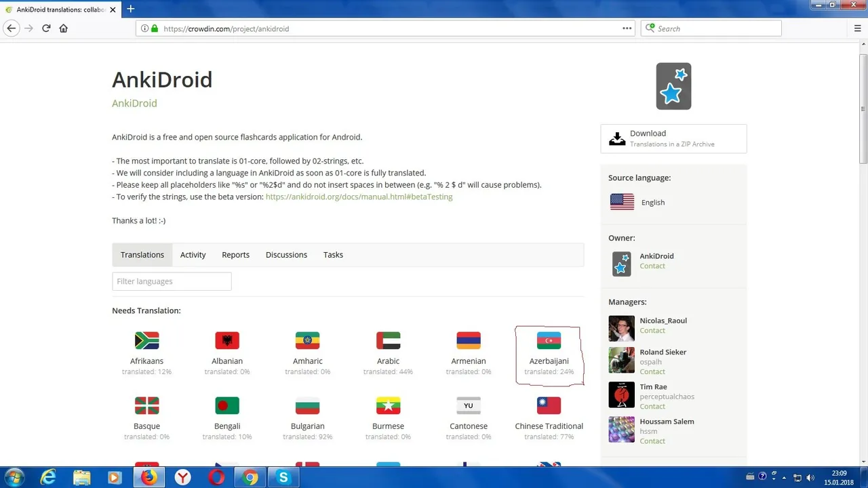The height and width of the screenshot is (488, 868).
Task: Open the Cantonese YU icon
Action: click(469, 405)
